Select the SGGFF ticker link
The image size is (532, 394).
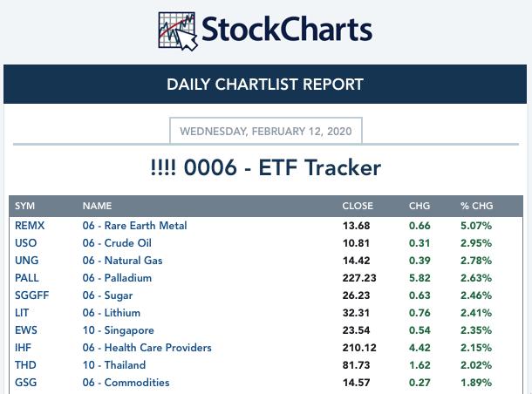(x=32, y=295)
